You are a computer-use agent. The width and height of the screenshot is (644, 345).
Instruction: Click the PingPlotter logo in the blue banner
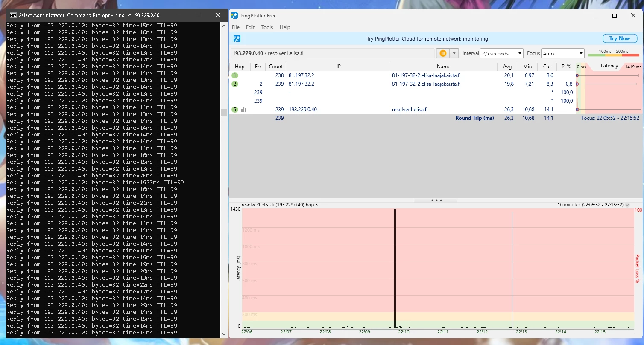tap(237, 38)
